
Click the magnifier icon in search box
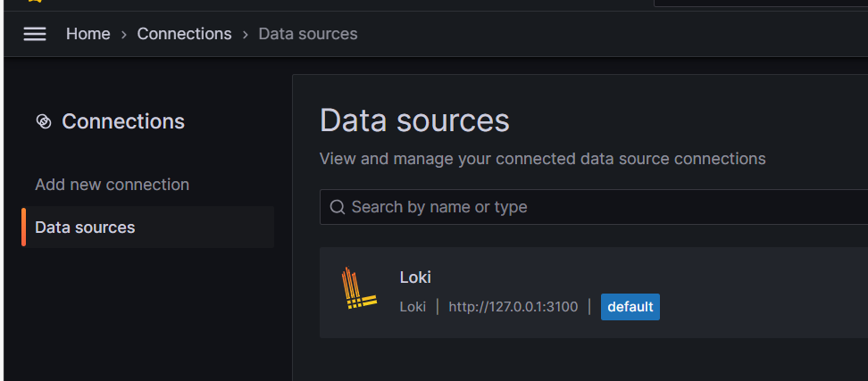tap(338, 207)
